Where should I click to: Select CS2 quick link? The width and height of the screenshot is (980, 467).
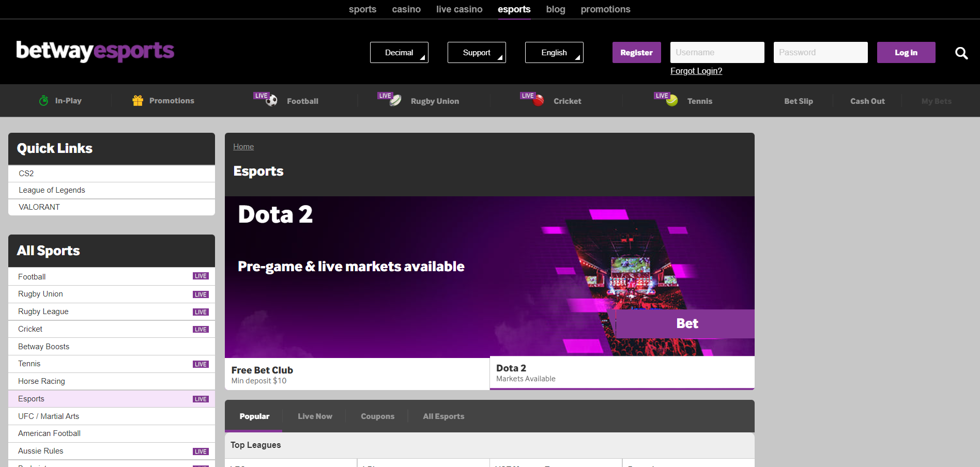pos(112,174)
